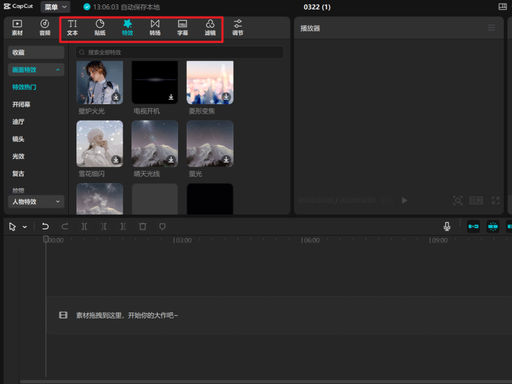Click the aspect ratio button in player

(x=476, y=200)
